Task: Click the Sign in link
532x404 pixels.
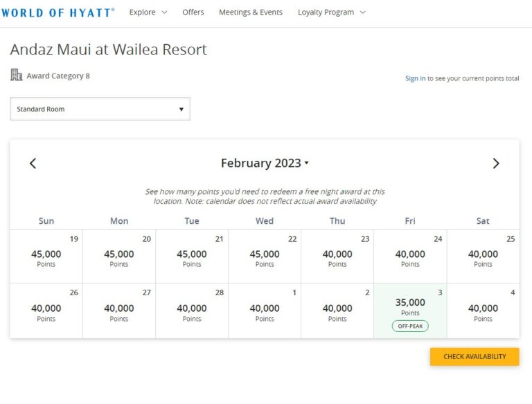Action: tap(415, 78)
